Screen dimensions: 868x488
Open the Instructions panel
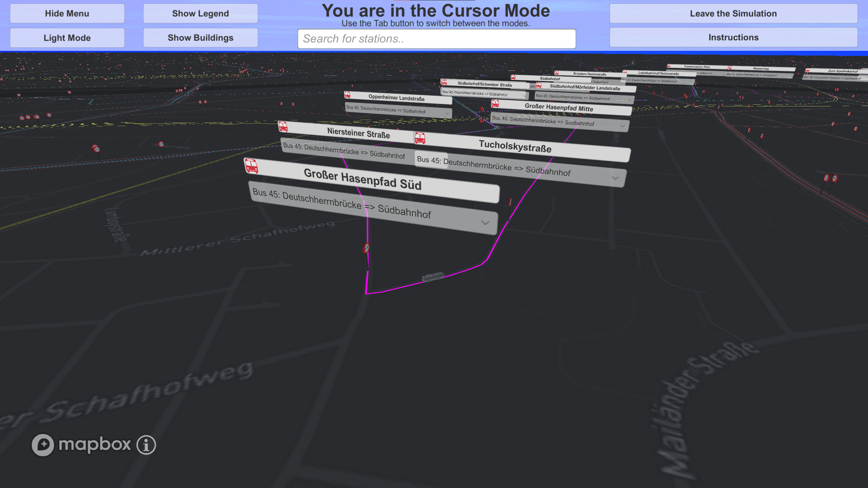coord(733,38)
